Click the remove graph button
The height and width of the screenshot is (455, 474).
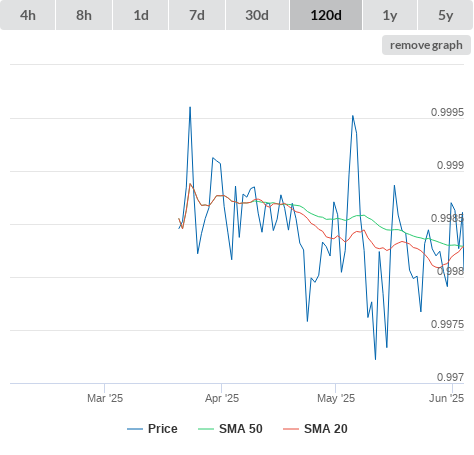click(x=426, y=45)
